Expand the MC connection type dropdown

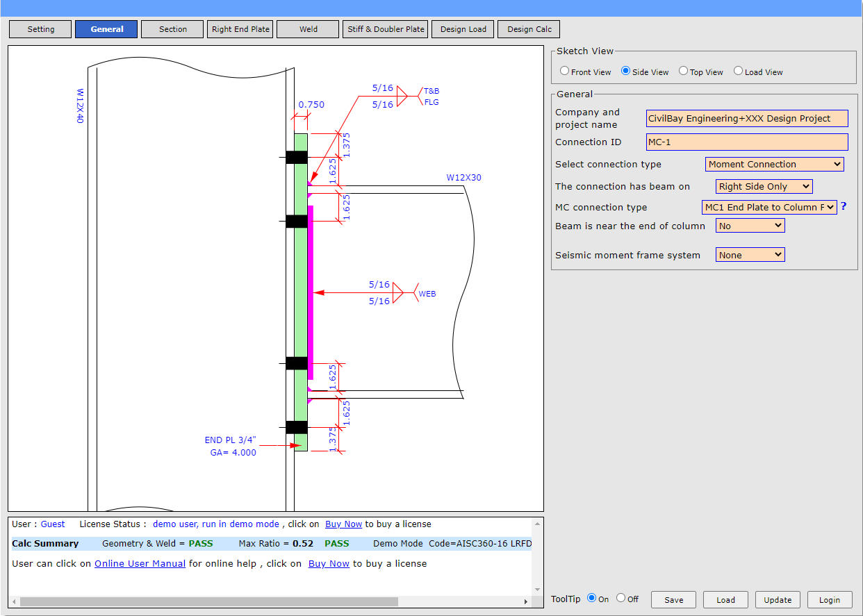769,207
